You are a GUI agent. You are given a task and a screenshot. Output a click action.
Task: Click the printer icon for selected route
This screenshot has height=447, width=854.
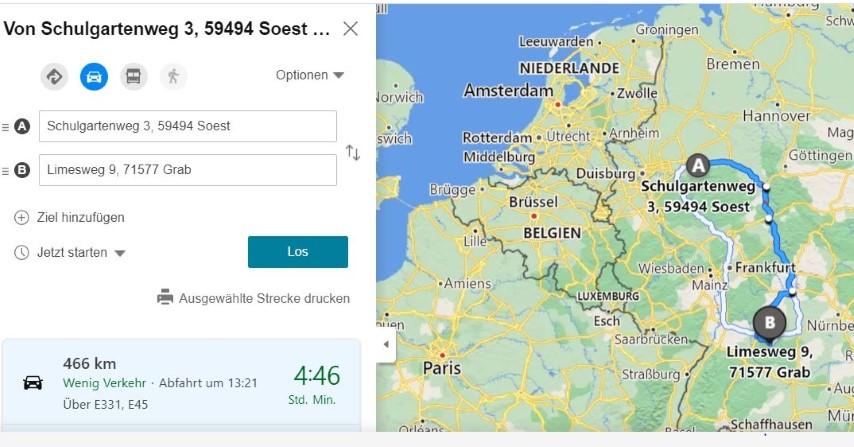click(165, 298)
